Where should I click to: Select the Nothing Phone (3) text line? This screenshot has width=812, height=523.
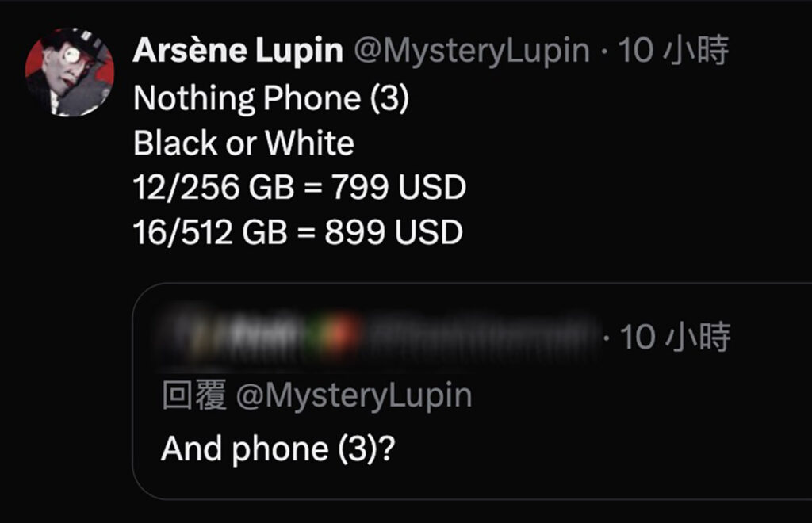click(271, 97)
